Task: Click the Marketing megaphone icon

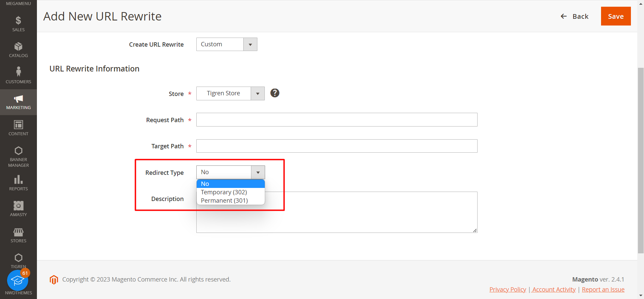Action: point(18,99)
